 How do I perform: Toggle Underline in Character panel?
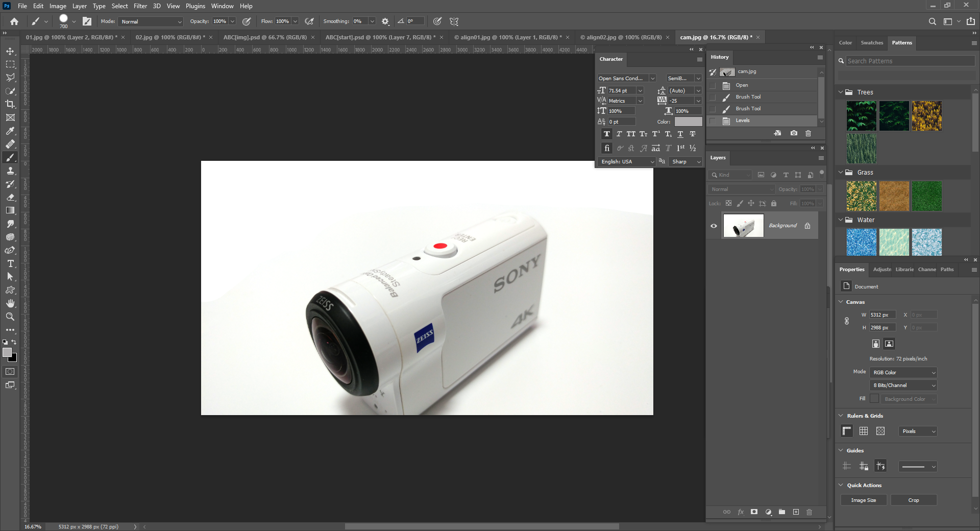(x=680, y=134)
